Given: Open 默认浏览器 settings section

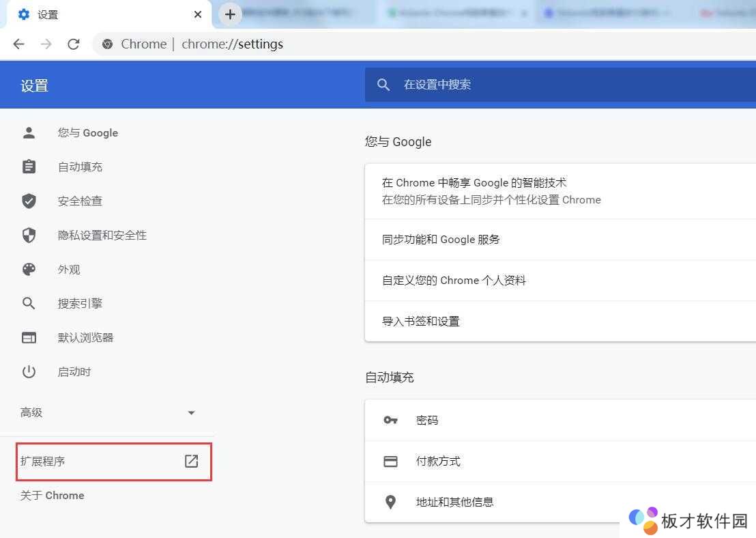Looking at the screenshot, I should pos(85,338).
